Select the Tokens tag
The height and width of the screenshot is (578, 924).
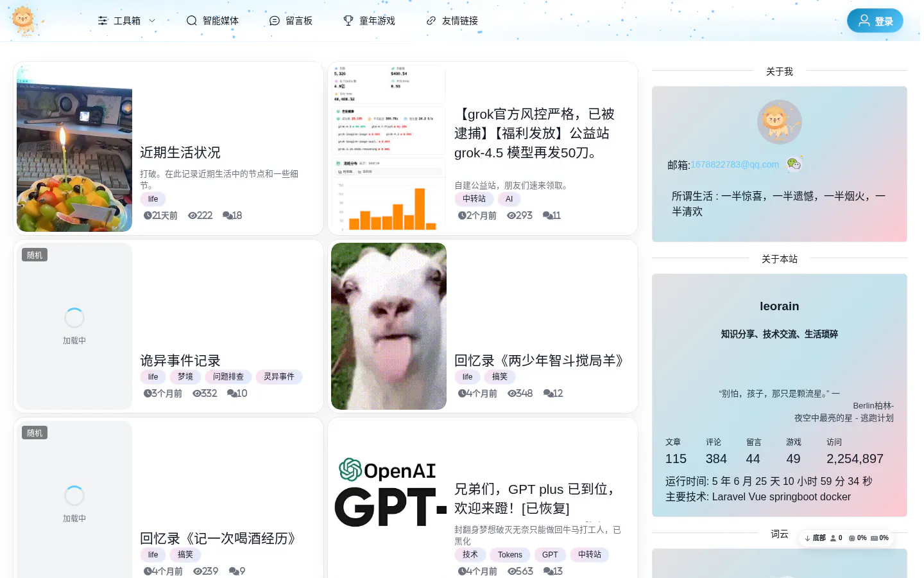pyautogui.click(x=510, y=555)
